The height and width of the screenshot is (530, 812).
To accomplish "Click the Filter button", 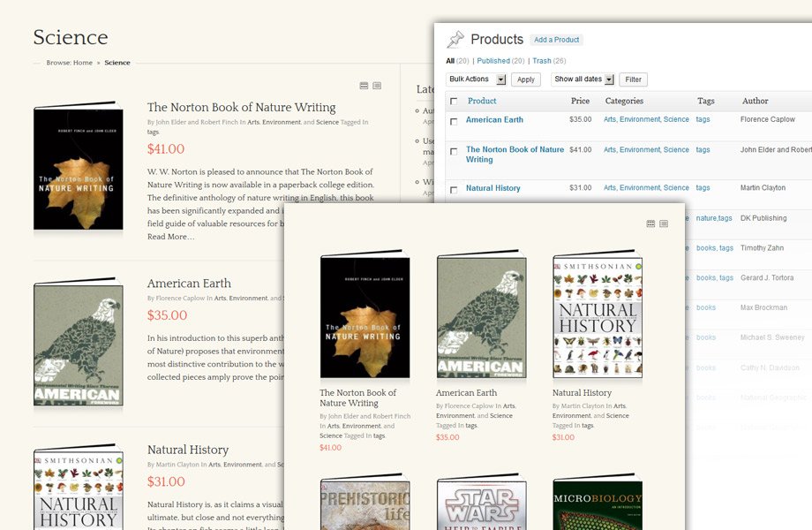I will tap(633, 79).
